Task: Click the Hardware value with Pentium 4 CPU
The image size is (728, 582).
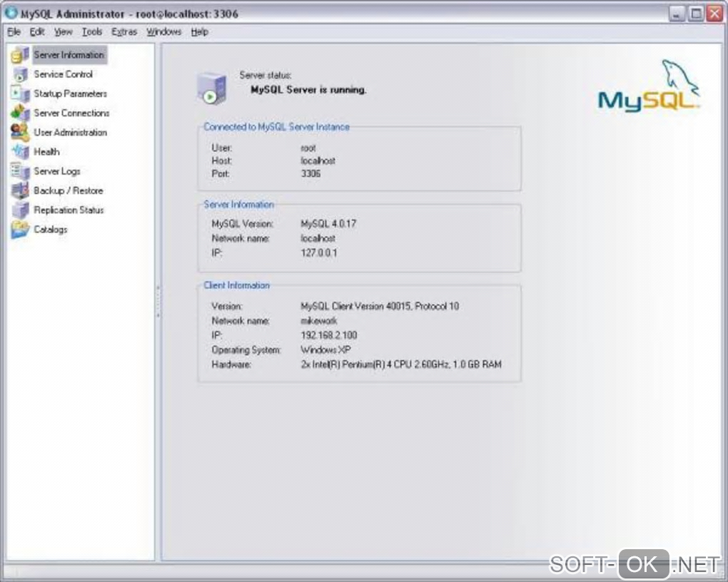Action: click(401, 364)
